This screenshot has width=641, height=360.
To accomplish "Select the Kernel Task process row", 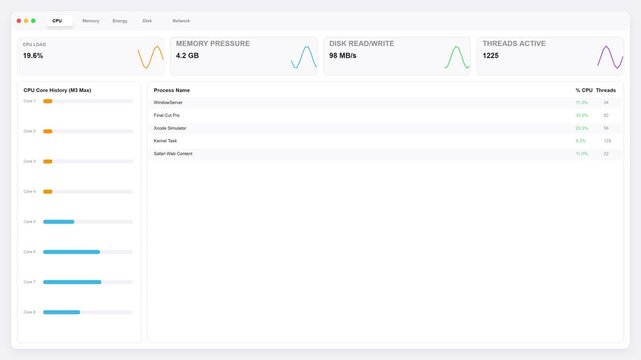I will 385,141.
